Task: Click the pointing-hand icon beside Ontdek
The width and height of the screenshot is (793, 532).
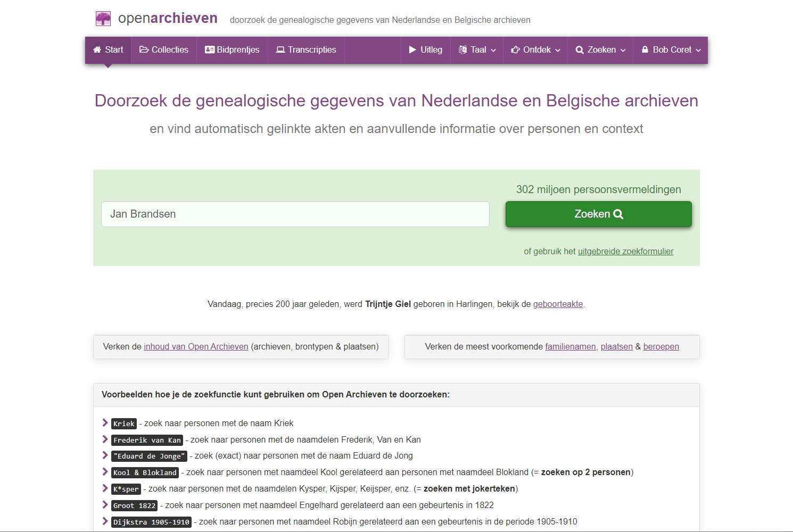Action: (515, 50)
